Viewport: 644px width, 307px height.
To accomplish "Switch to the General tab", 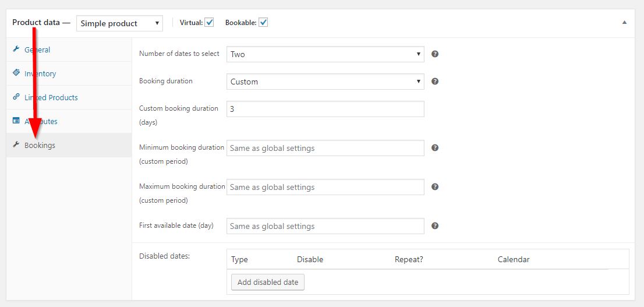I will [x=37, y=50].
